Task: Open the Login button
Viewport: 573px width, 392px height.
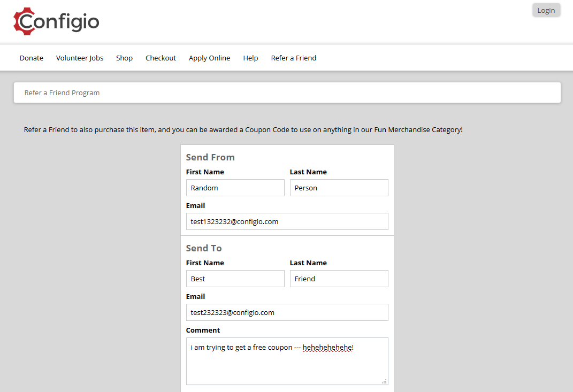Action: [546, 10]
